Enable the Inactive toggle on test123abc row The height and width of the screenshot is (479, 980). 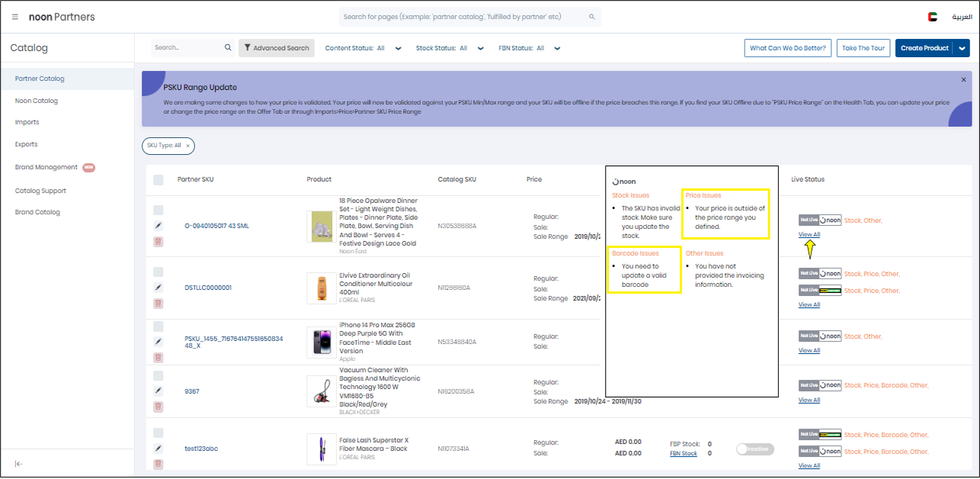click(x=754, y=449)
